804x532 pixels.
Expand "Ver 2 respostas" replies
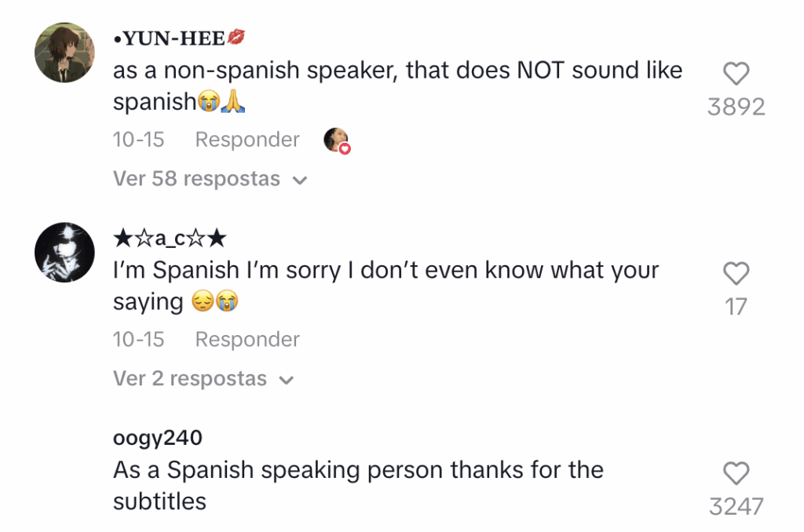click(191, 379)
